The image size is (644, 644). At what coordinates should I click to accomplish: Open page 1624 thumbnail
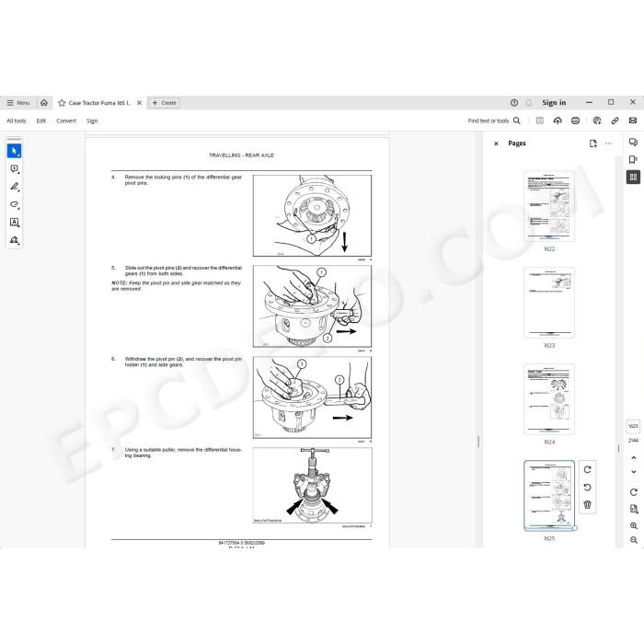pyautogui.click(x=549, y=399)
